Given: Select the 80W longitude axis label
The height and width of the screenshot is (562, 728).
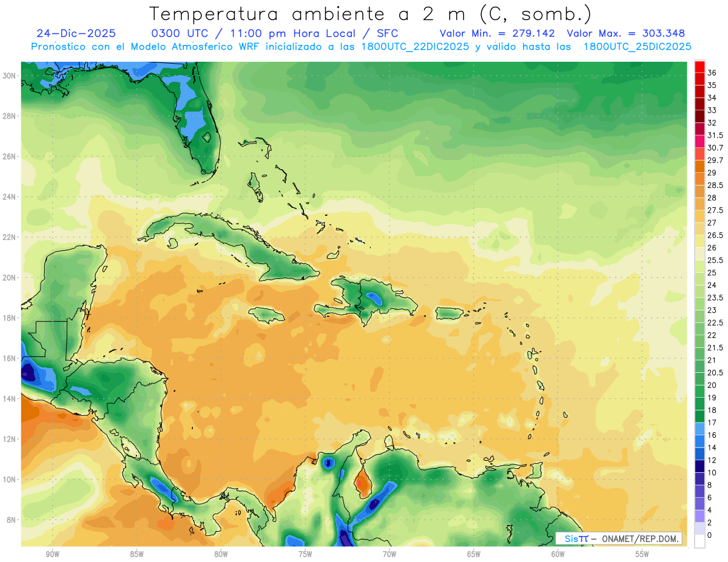Looking at the screenshot, I should pos(221,554).
